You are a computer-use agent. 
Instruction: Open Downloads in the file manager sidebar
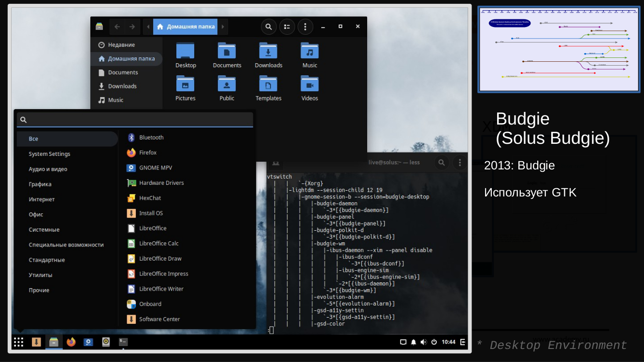pos(127,86)
